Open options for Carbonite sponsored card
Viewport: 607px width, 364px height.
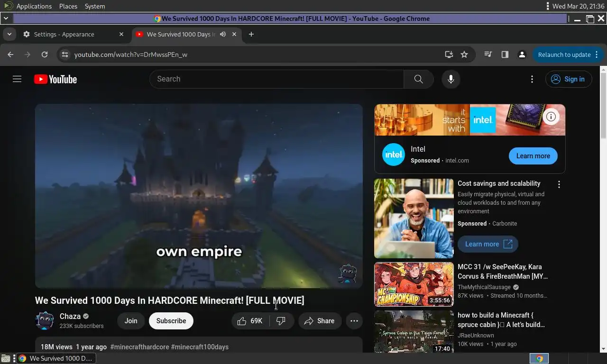[x=559, y=184]
